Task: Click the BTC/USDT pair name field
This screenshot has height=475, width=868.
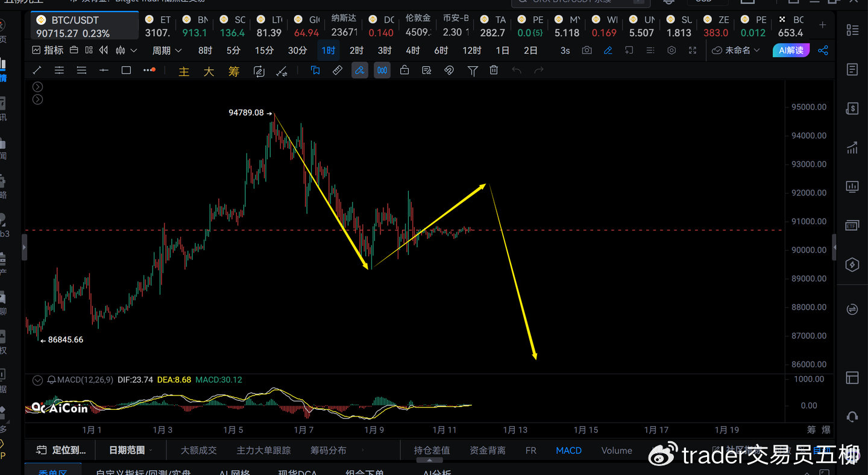Action: coord(75,19)
